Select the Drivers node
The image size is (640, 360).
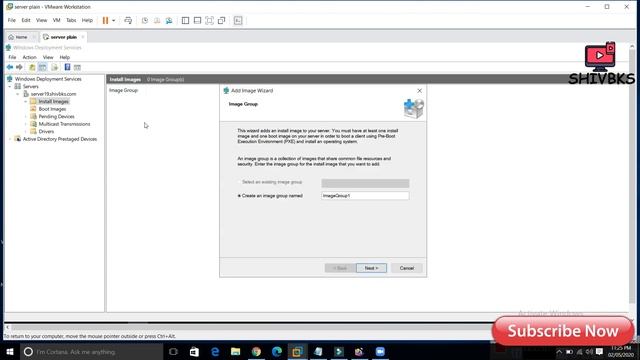pos(46,131)
